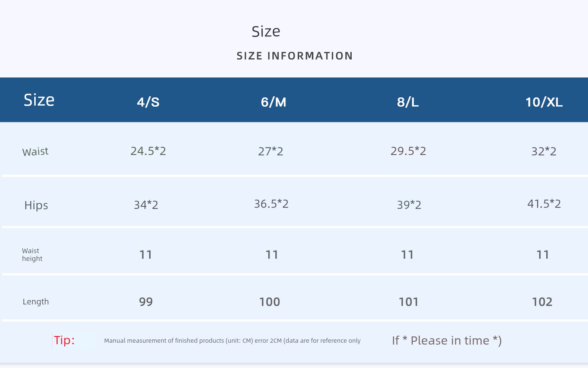Click the 24.5*2 waist value
This screenshot has width=588, height=368.
tap(148, 151)
